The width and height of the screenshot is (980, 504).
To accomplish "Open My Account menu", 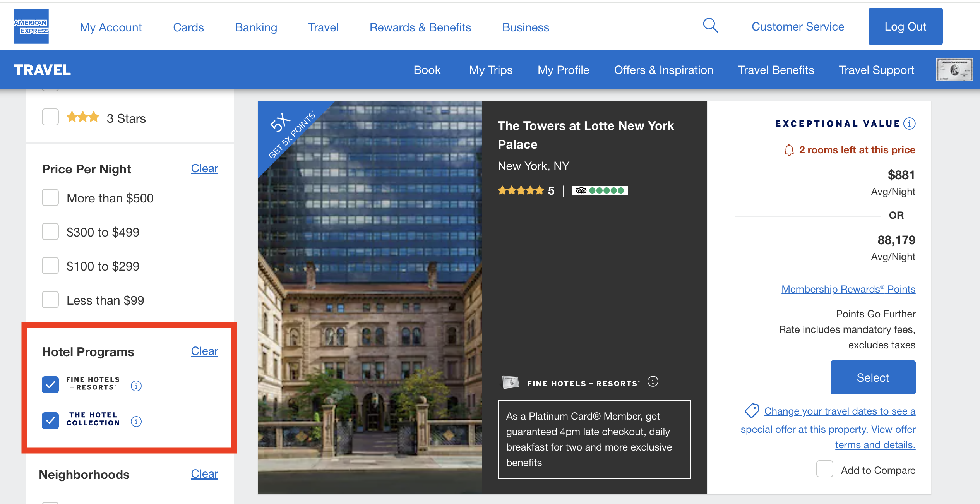I will pyautogui.click(x=111, y=27).
